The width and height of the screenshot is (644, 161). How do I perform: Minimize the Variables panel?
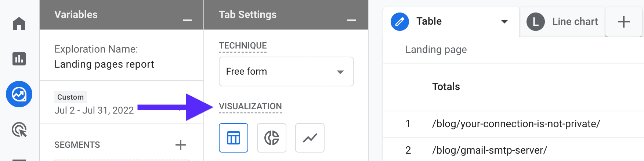pyautogui.click(x=187, y=20)
